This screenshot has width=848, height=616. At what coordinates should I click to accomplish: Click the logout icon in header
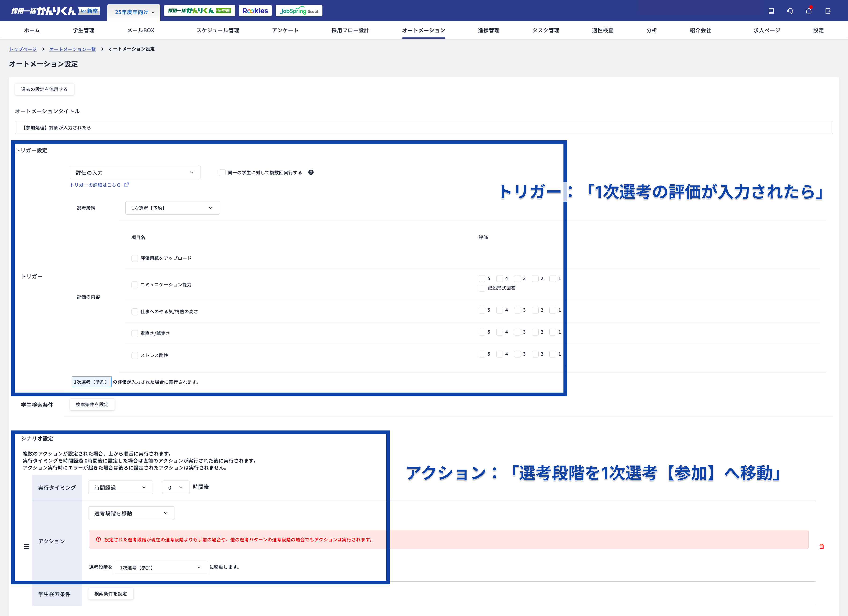[828, 11]
